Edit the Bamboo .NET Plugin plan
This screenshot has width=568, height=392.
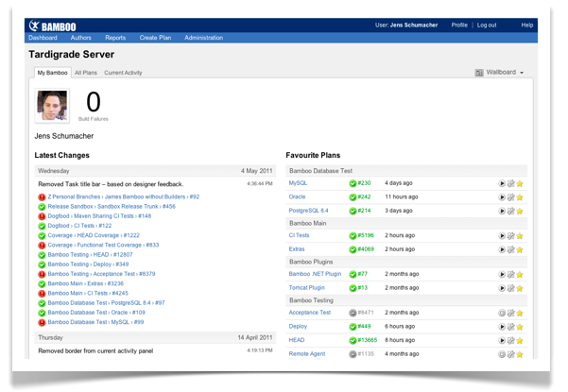coord(510,274)
